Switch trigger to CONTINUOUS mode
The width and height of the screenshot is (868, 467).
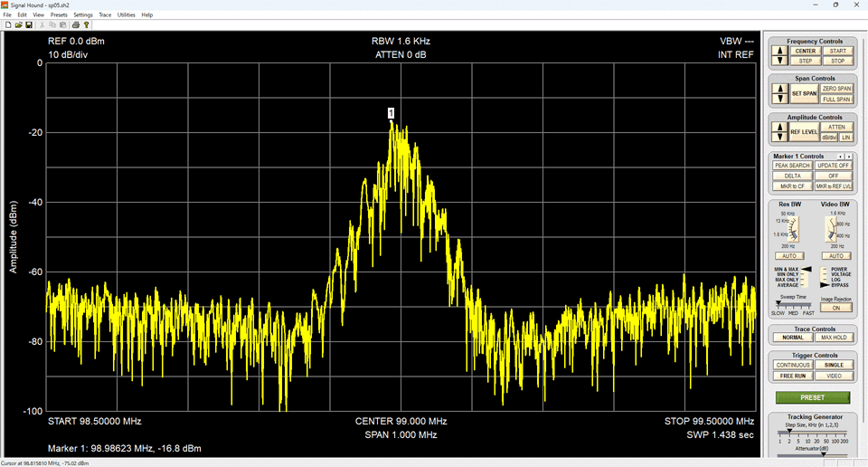tap(792, 365)
